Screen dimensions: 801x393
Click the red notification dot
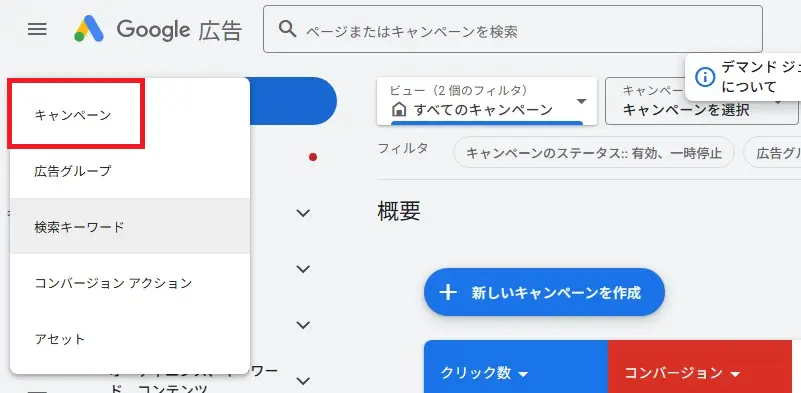click(313, 157)
